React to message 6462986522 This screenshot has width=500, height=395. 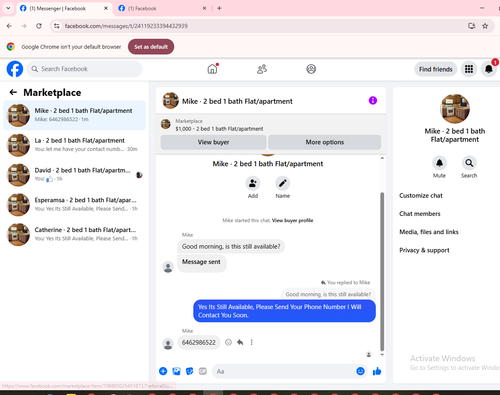coord(228,342)
